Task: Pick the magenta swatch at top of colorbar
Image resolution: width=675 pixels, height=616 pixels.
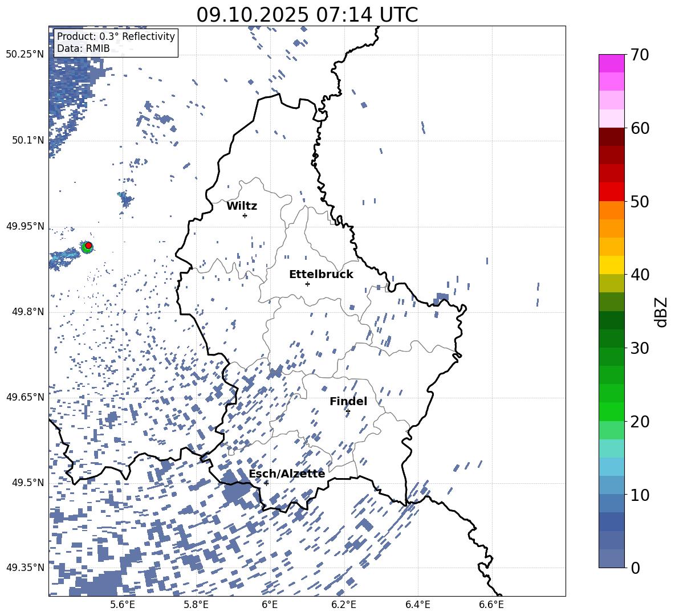Action: tap(611, 63)
